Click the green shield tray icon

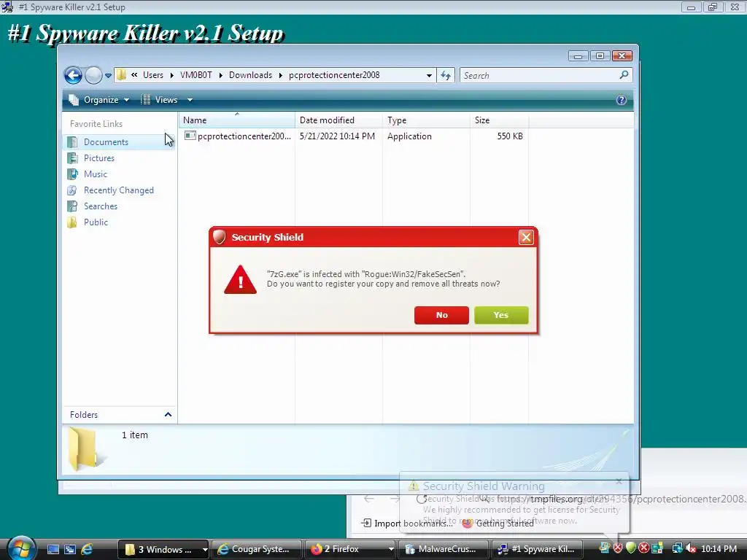pos(631,548)
